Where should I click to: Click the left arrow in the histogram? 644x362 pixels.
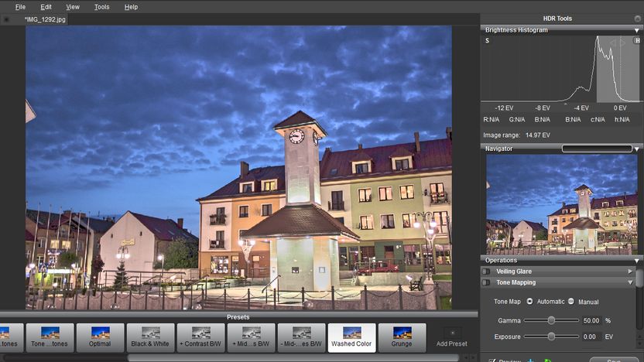(x=613, y=43)
